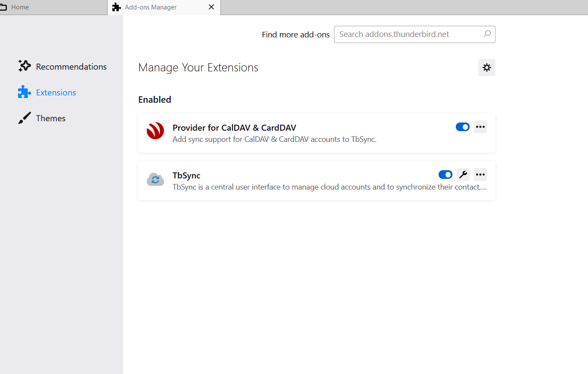Close the Add-ons Manager tab

pyautogui.click(x=211, y=7)
